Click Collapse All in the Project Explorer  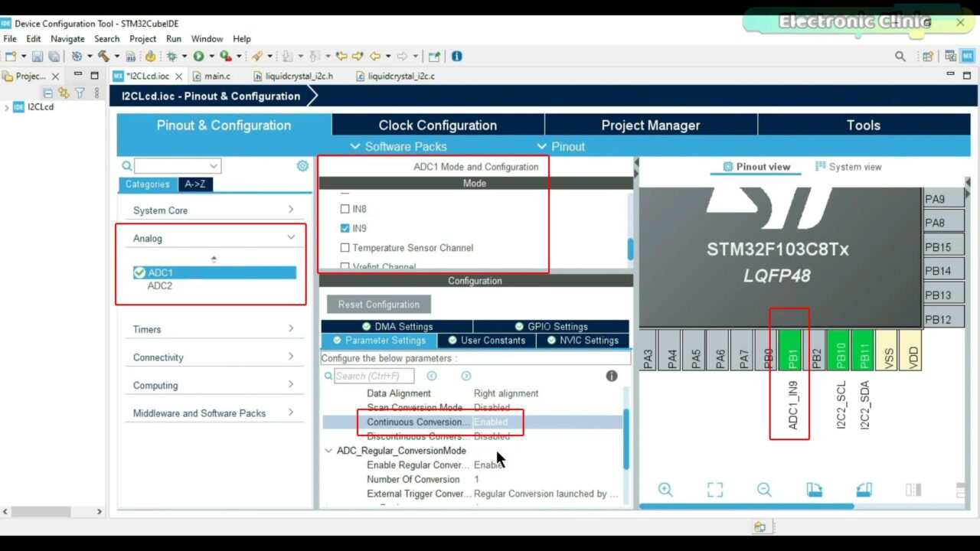(47, 93)
